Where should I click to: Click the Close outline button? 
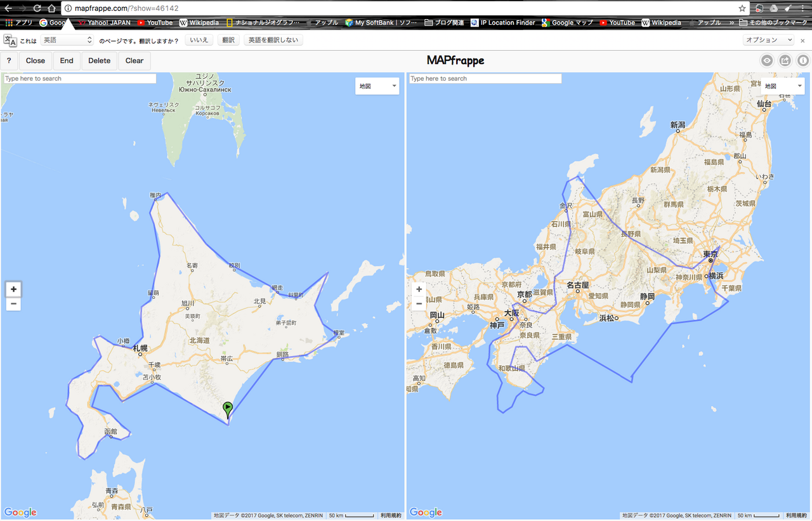(x=36, y=61)
